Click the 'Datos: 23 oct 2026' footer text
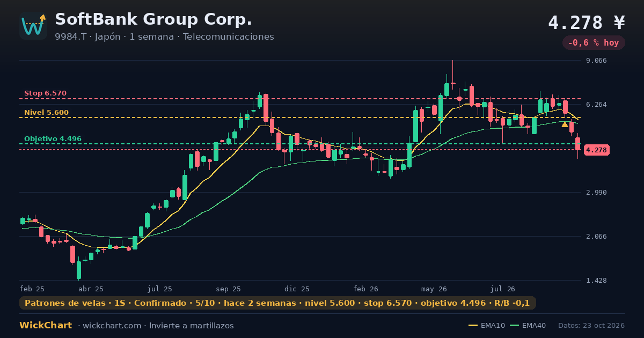The height and width of the screenshot is (338, 644). click(591, 326)
